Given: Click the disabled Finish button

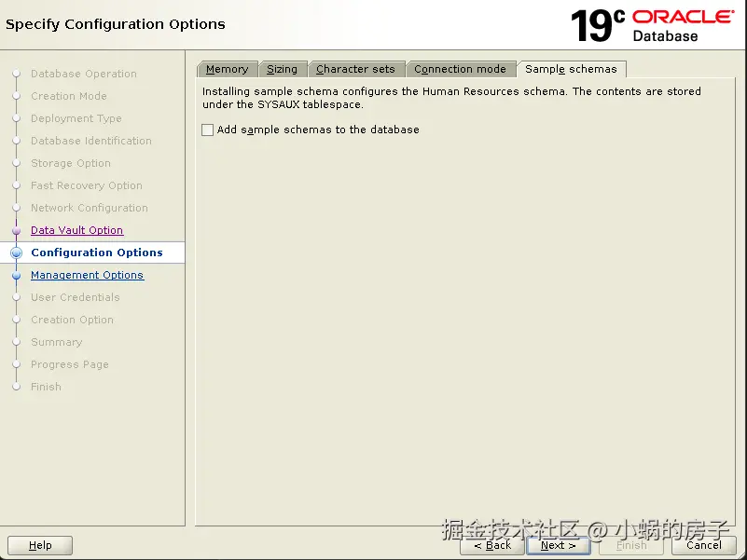Looking at the screenshot, I should pyautogui.click(x=631, y=545).
